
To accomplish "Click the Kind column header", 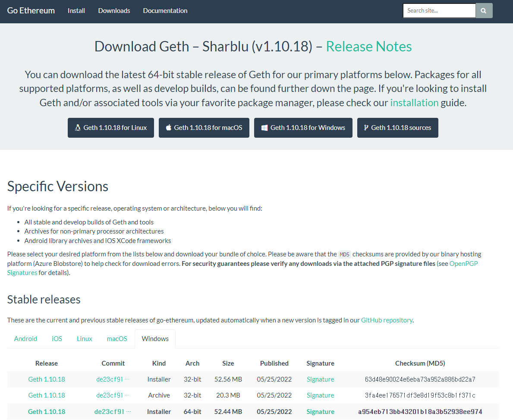I will pyautogui.click(x=159, y=363).
